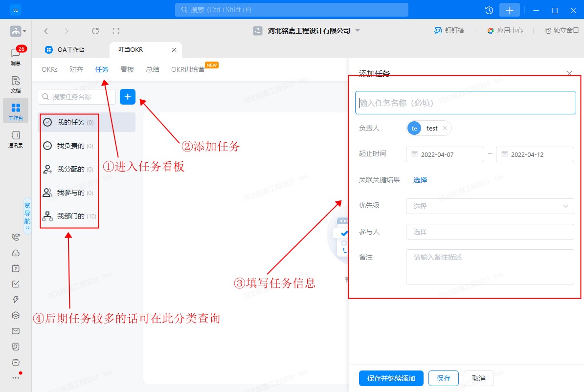Click the 保存并继续添加 button
This screenshot has width=584, height=392.
point(391,378)
